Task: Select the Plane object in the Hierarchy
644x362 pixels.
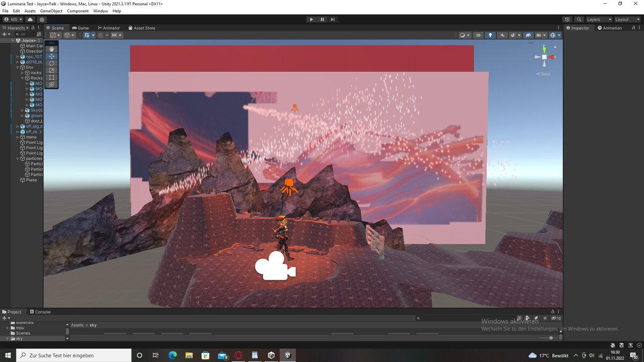Action: tap(32, 180)
